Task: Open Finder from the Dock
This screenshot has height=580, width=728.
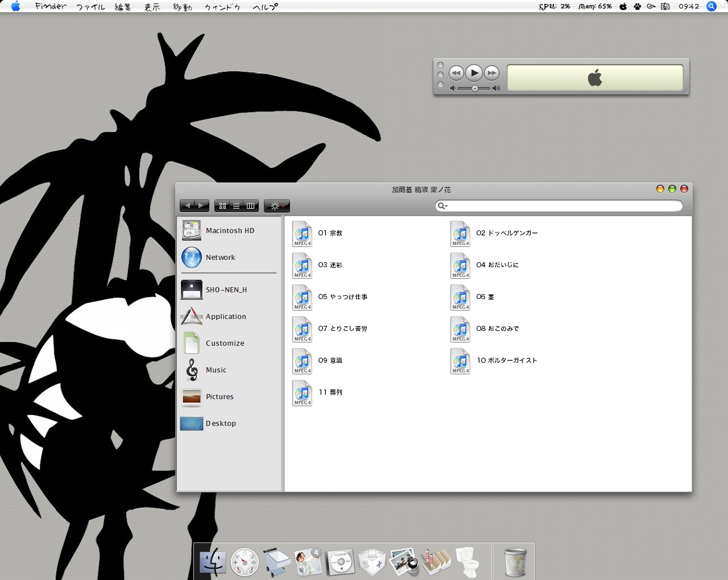Action: [x=213, y=562]
